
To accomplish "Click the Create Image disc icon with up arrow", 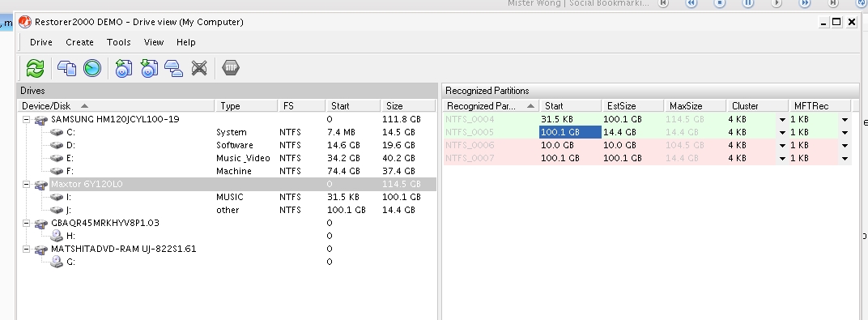I will point(123,68).
